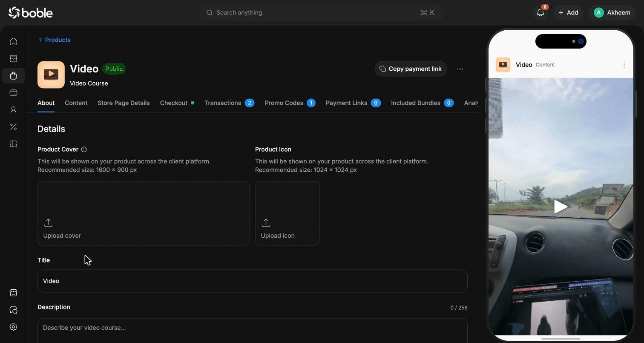Image resolution: width=644 pixels, height=343 pixels.
Task: Open the phone preview kebab menu
Action: click(624, 65)
